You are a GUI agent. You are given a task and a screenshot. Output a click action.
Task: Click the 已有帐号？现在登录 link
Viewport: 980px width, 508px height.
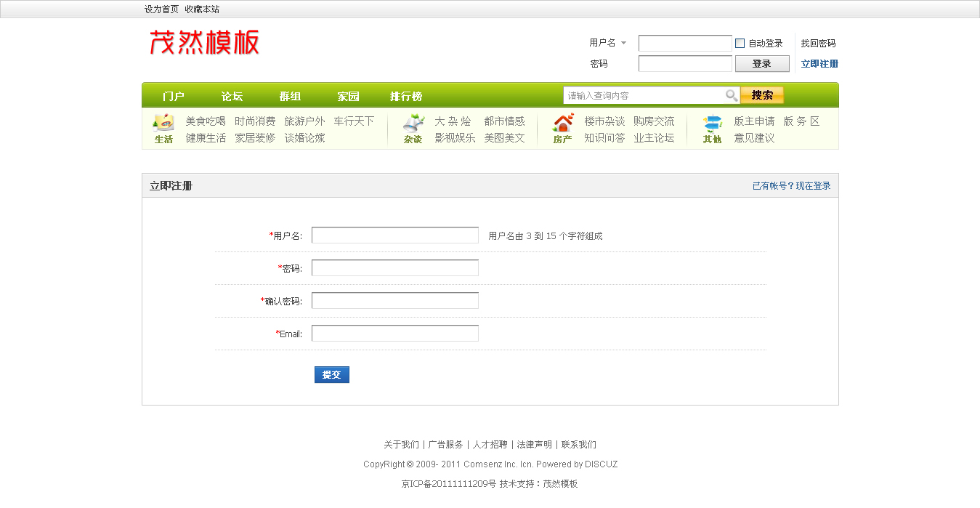point(792,186)
